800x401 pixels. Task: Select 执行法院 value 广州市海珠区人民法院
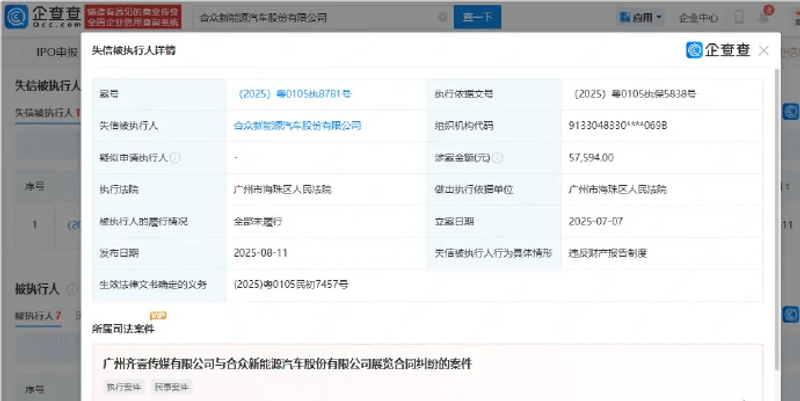282,189
